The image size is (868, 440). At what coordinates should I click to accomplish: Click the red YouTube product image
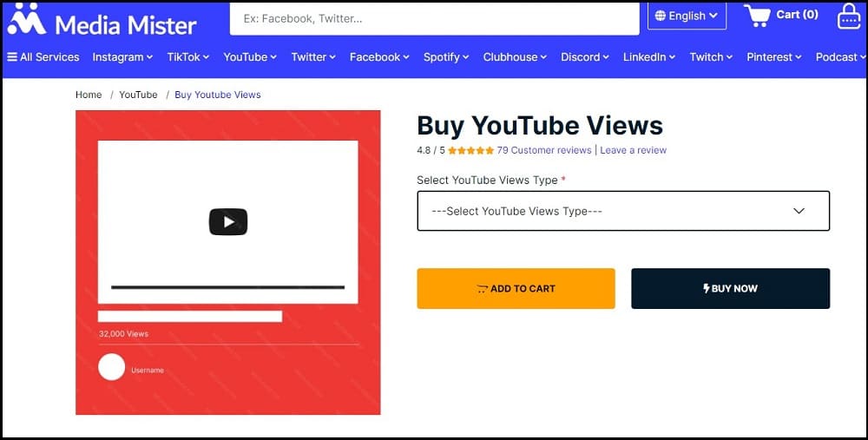tap(228, 262)
